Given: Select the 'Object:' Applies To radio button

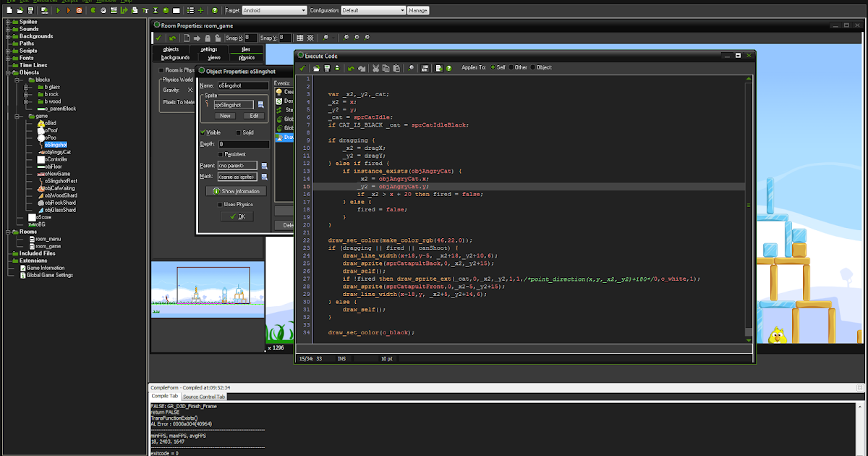Looking at the screenshot, I should pos(533,68).
